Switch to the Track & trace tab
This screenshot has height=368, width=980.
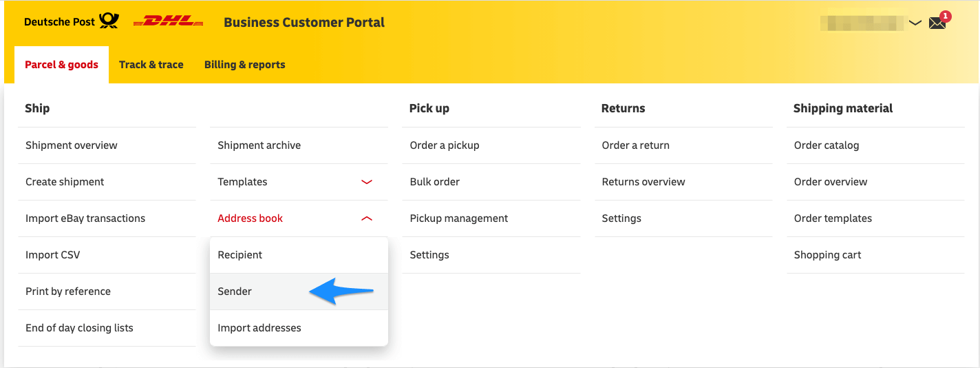coord(151,65)
